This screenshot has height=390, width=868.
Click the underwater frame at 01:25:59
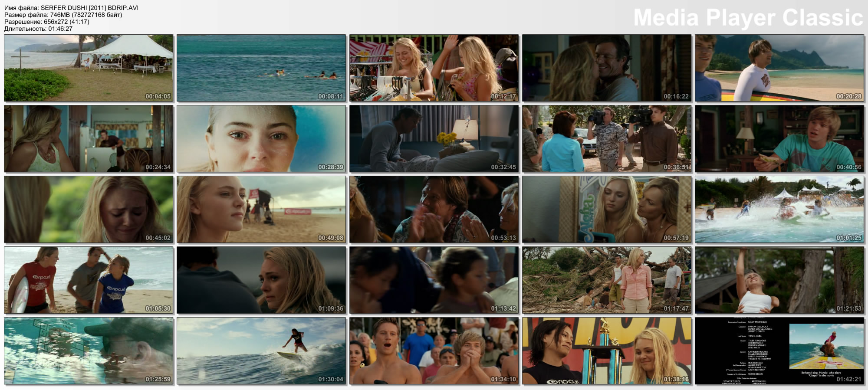pos(89,351)
